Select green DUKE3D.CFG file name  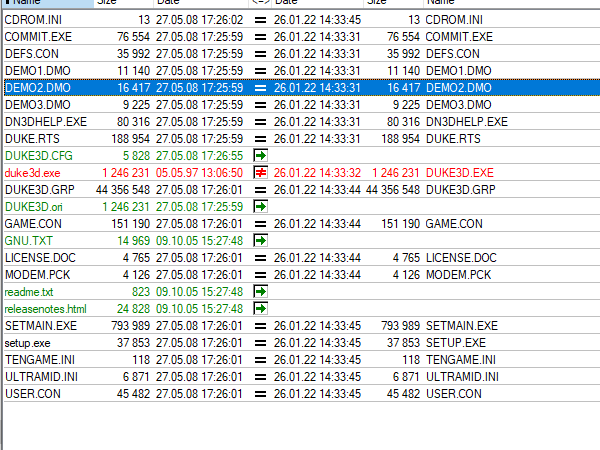(39, 156)
